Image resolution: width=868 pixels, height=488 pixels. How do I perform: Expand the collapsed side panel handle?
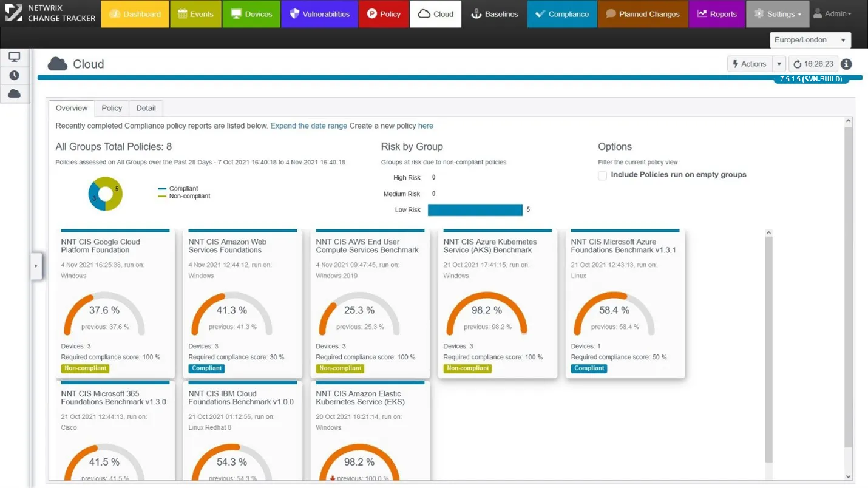tap(36, 266)
